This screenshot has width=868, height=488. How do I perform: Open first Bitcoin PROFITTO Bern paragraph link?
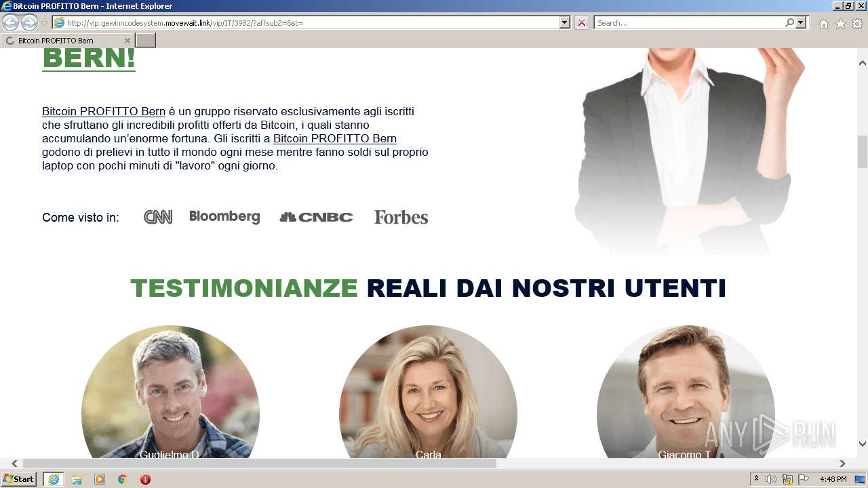click(x=104, y=111)
